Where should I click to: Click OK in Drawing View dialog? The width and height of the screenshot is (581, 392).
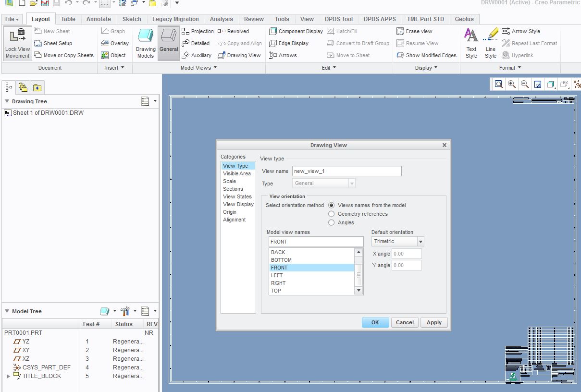[375, 322]
